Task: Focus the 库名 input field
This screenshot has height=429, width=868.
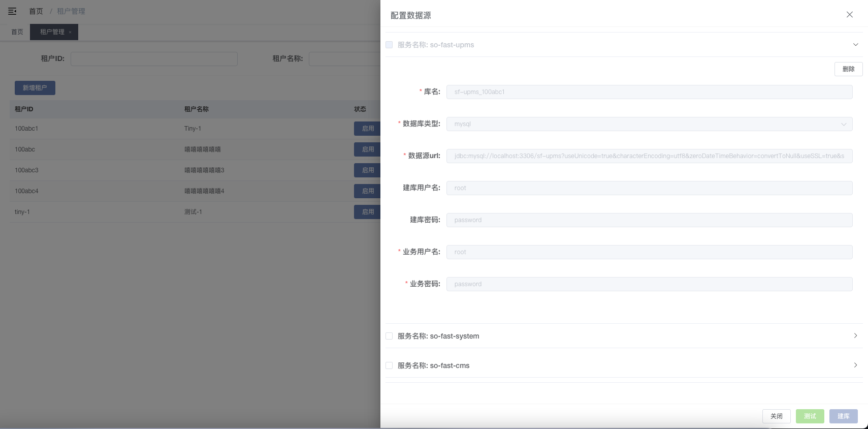Action: [x=649, y=92]
